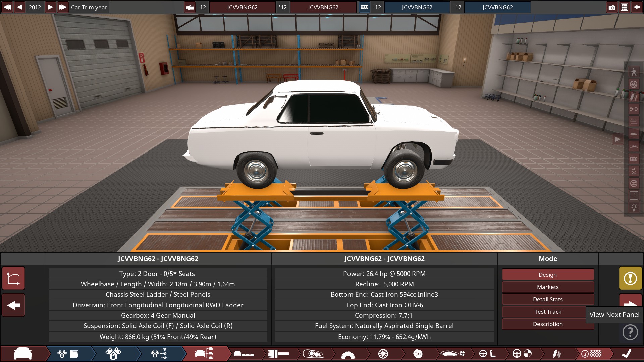This screenshot has height=362, width=644.
Task: Open the paint brush tab
Action: coord(278,354)
